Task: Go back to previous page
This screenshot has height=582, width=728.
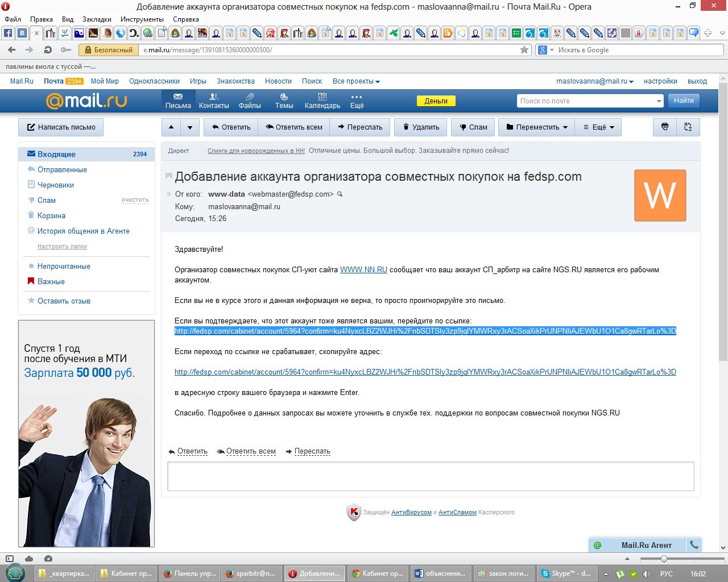Action: (x=11, y=50)
